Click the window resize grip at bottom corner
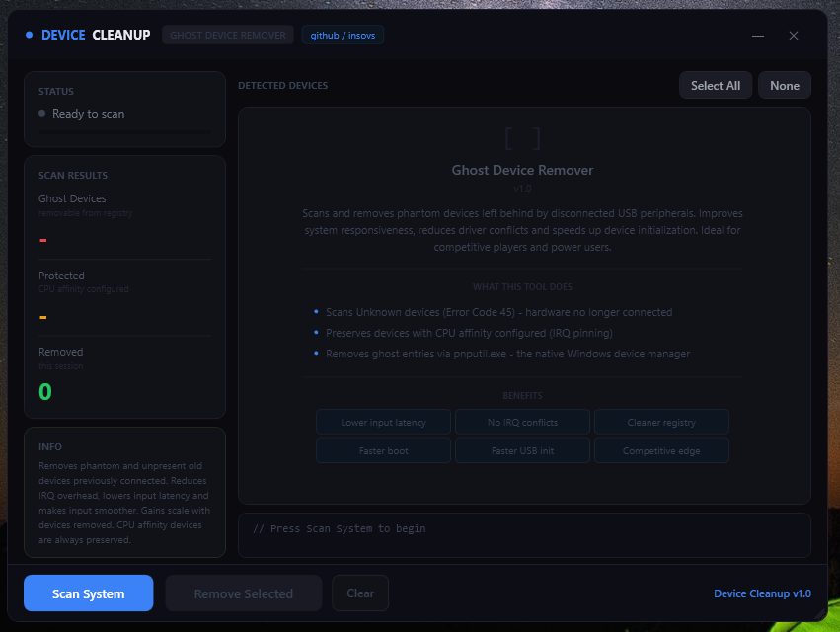 (820, 614)
